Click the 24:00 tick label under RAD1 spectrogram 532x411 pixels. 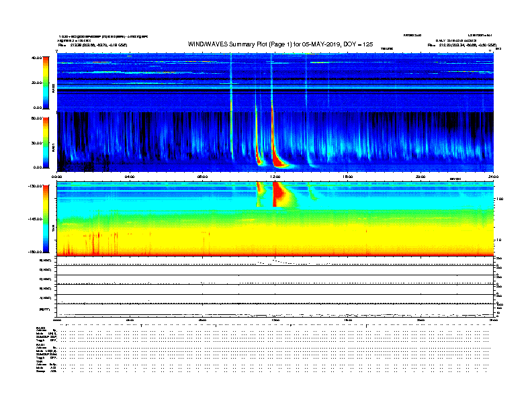[493, 177]
